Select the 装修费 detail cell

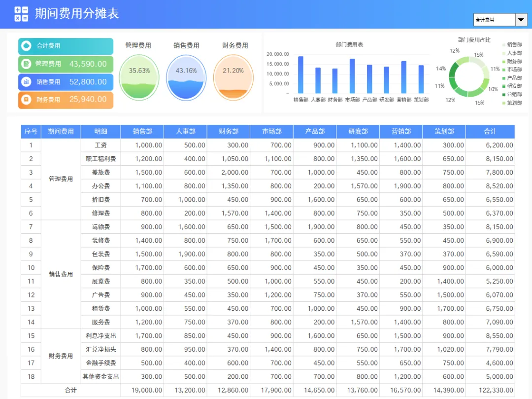101,240
